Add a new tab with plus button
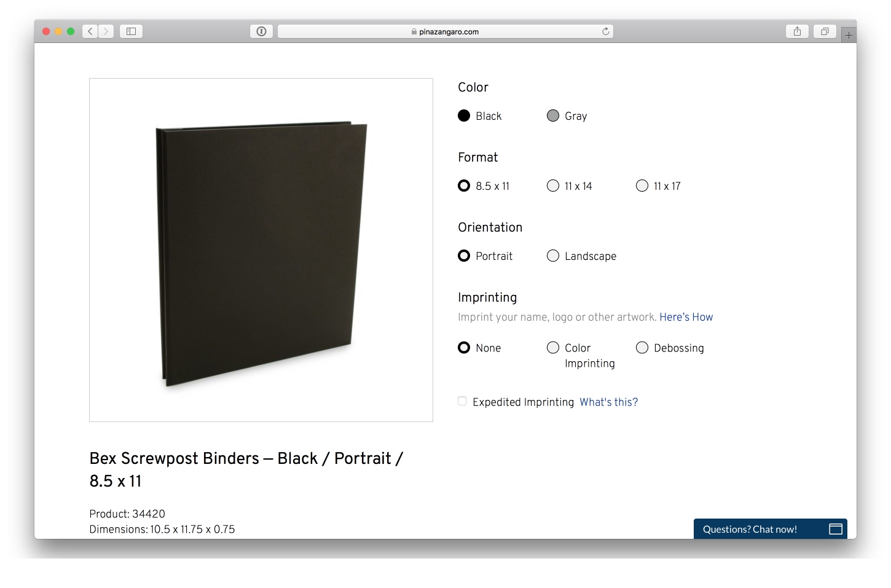The width and height of the screenshot is (891, 588). (849, 35)
